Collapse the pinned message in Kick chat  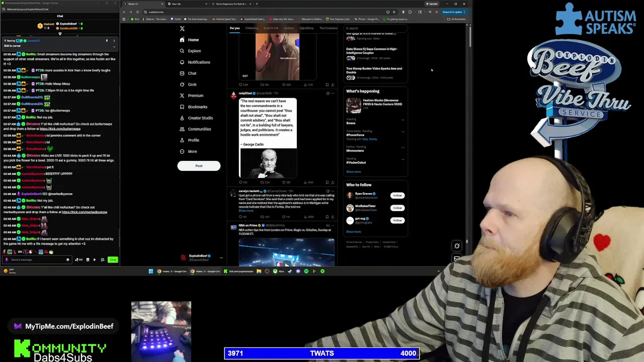(x=114, y=46)
